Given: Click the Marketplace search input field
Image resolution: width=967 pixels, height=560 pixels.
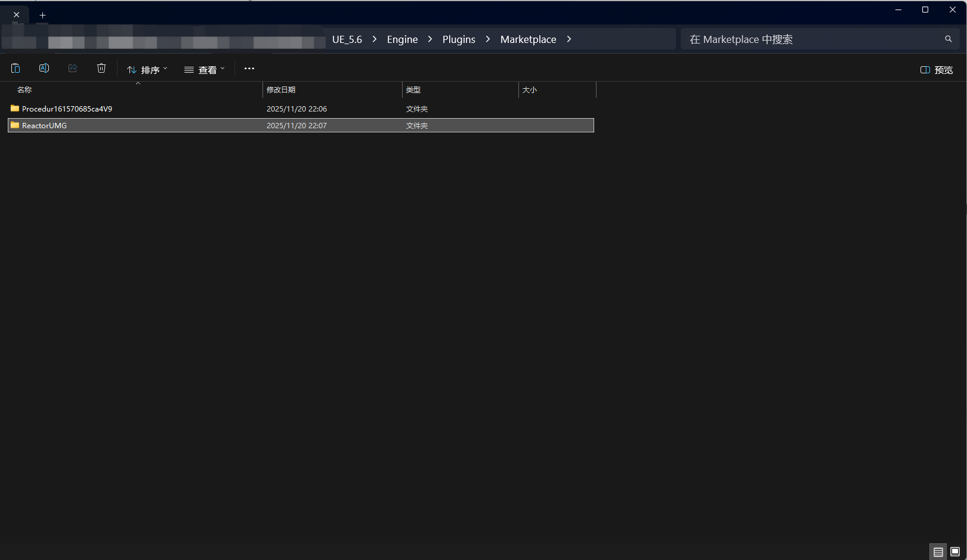Looking at the screenshot, I should pos(811,39).
